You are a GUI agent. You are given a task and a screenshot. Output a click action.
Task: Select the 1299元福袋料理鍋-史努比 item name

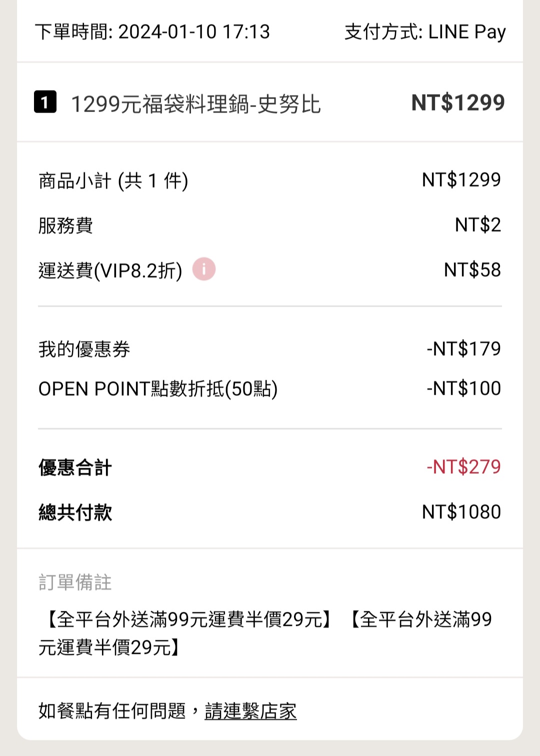[x=195, y=104]
